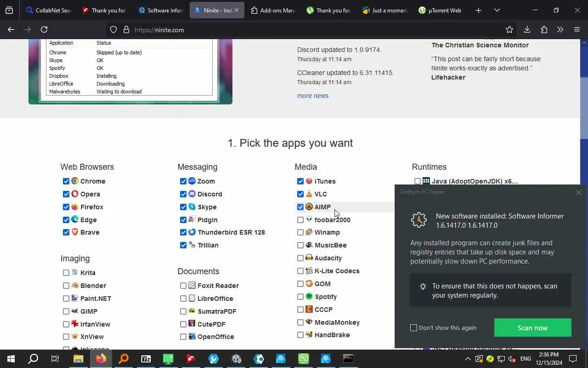
Task: Go back to the previous page
Action: [x=11, y=29]
